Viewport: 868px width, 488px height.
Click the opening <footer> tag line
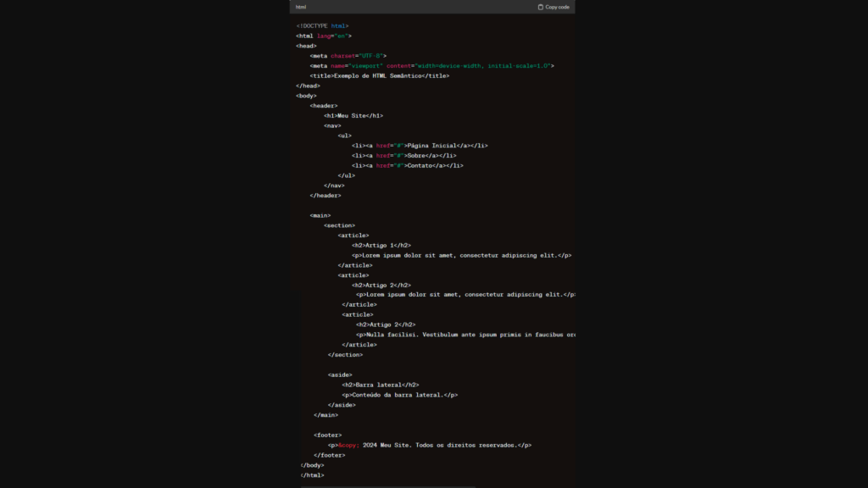[x=328, y=435]
